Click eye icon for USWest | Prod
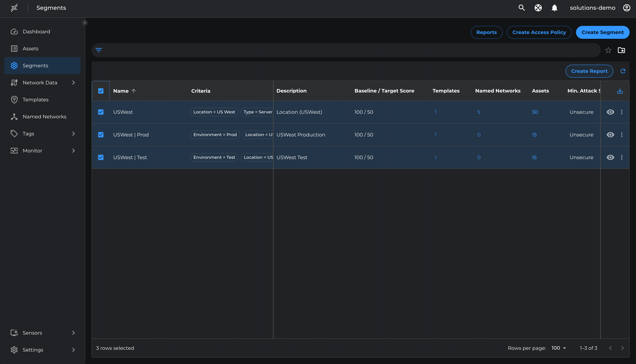This screenshot has width=636, height=364. [x=610, y=135]
